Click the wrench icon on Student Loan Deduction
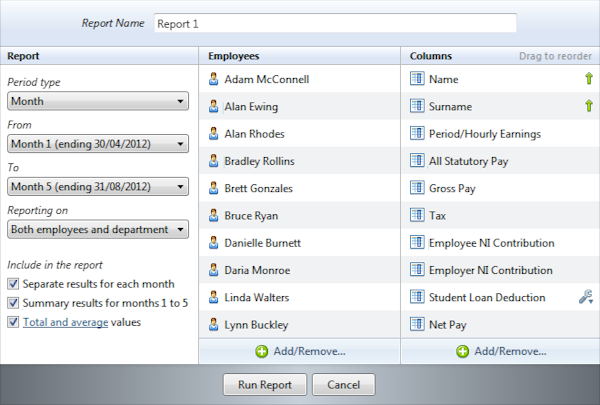This screenshot has width=600, height=405. [x=588, y=297]
